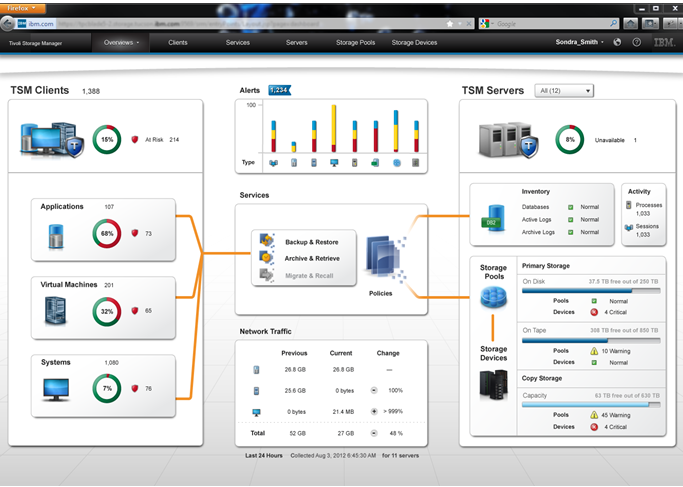Select the Storage Pools tab
The width and height of the screenshot is (683, 487).
click(355, 43)
